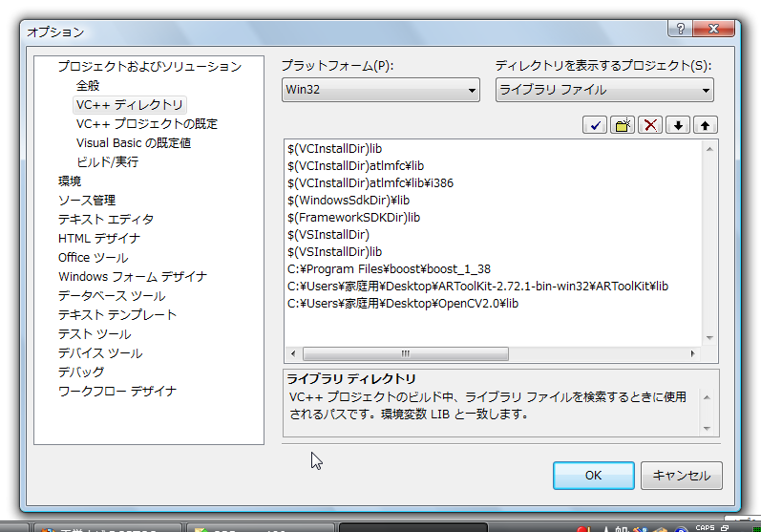The width and height of the screenshot is (761, 532).
Task: Select the boost_1_38 directory entry
Action: click(389, 269)
